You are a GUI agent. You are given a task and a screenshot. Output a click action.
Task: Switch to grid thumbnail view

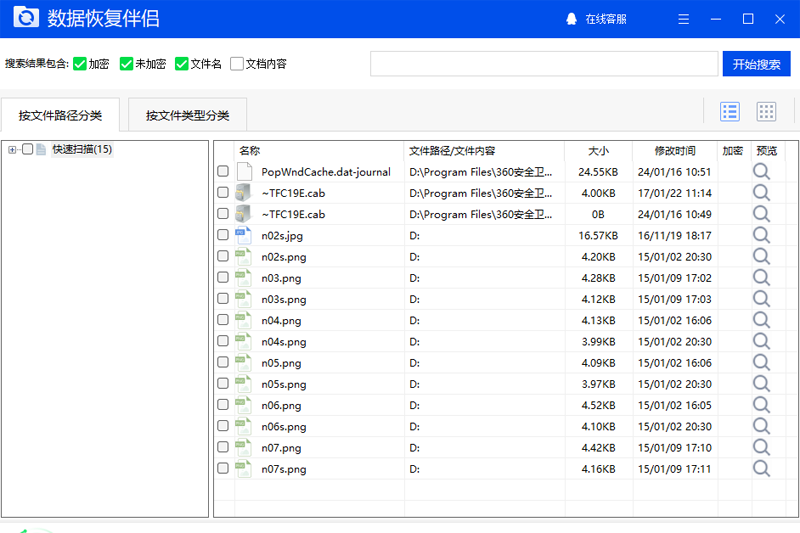tap(766, 112)
